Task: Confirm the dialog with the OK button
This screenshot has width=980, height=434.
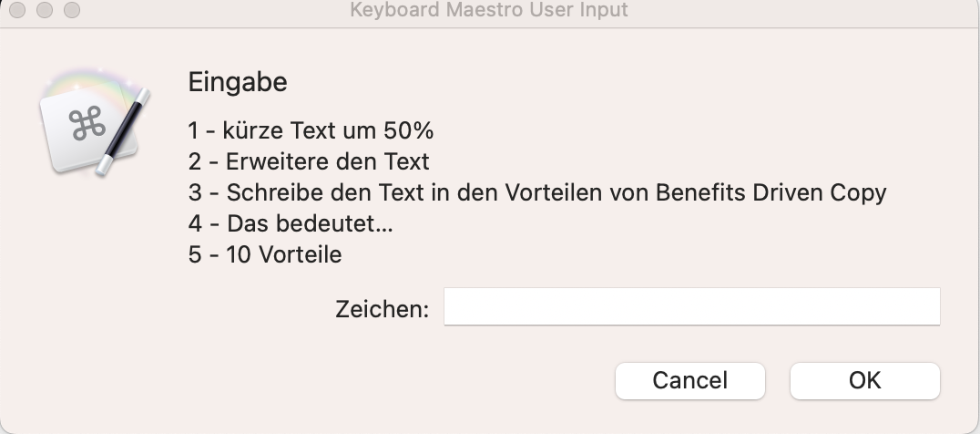Action: (x=865, y=380)
